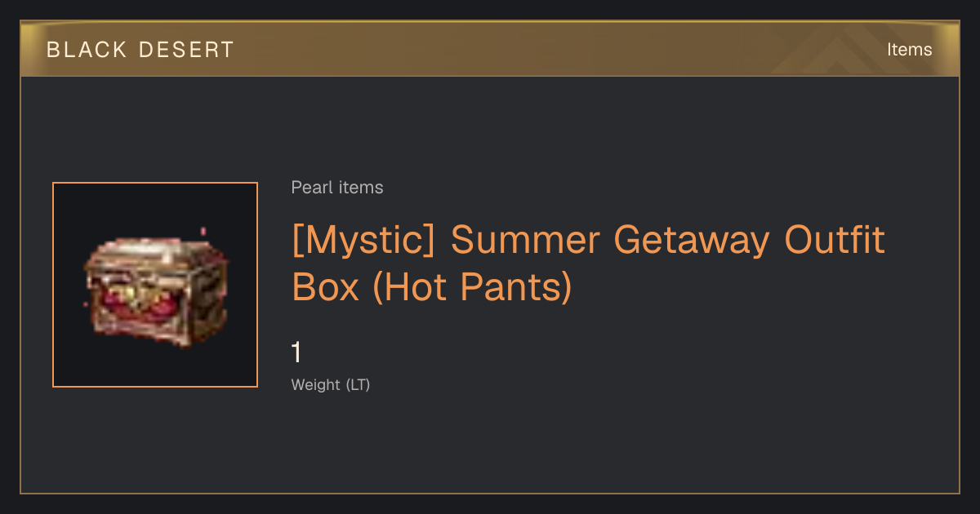Click the (Hot Pants) text in the title
This screenshot has width=980, height=514.
coord(472,287)
